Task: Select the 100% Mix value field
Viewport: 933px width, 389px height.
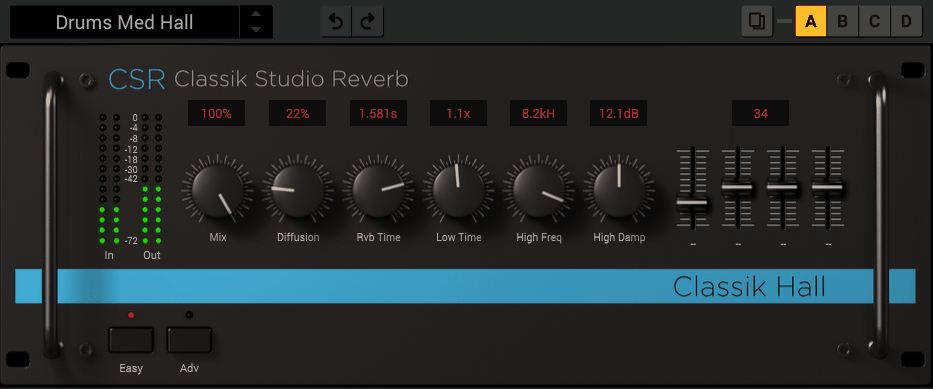Action: tap(217, 113)
